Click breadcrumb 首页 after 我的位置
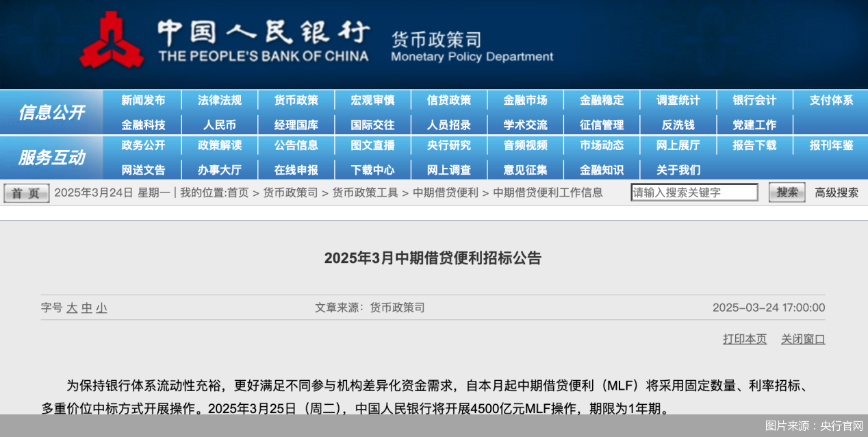This screenshot has height=437, width=868. (238, 193)
